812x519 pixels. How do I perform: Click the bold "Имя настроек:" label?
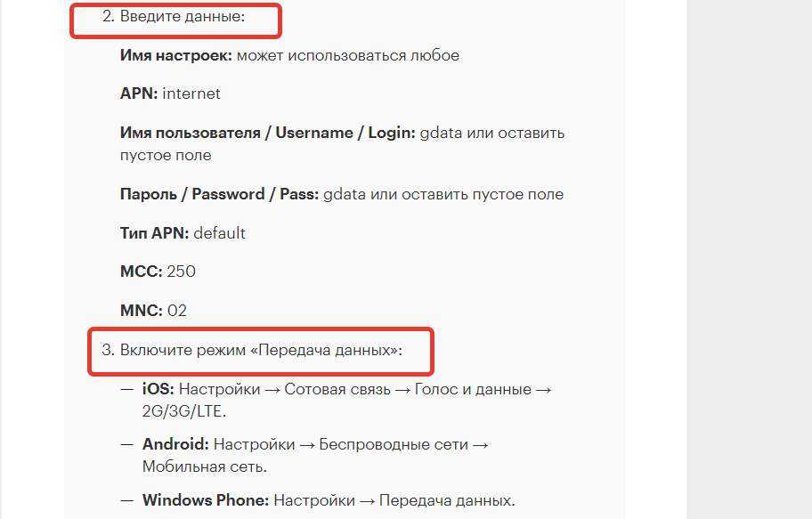(176, 55)
